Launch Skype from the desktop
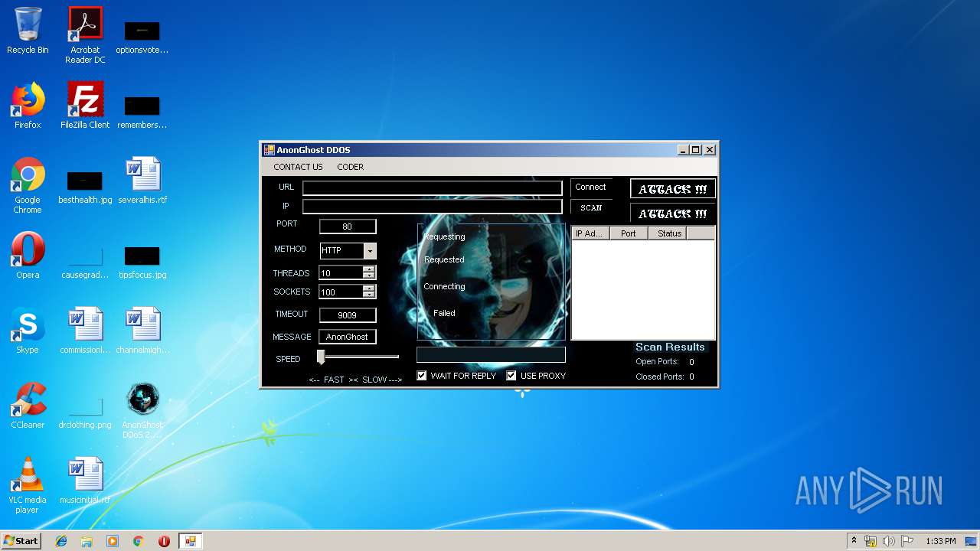Image resolution: width=980 pixels, height=551 pixels. 28,331
